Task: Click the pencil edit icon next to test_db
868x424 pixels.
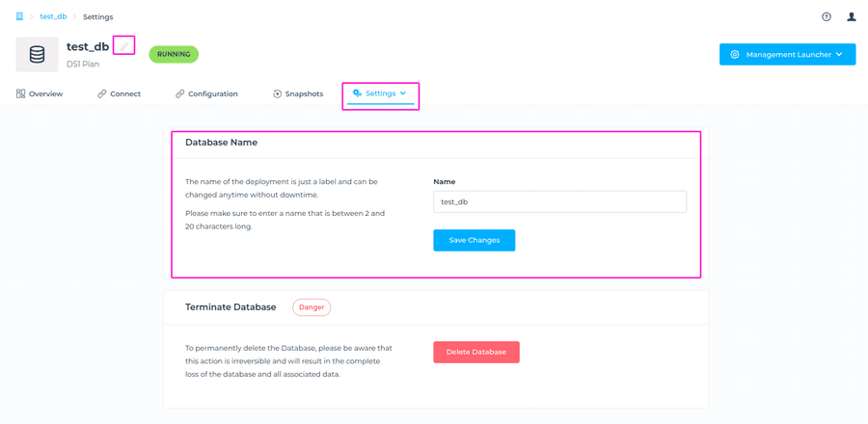Action: pyautogui.click(x=123, y=46)
